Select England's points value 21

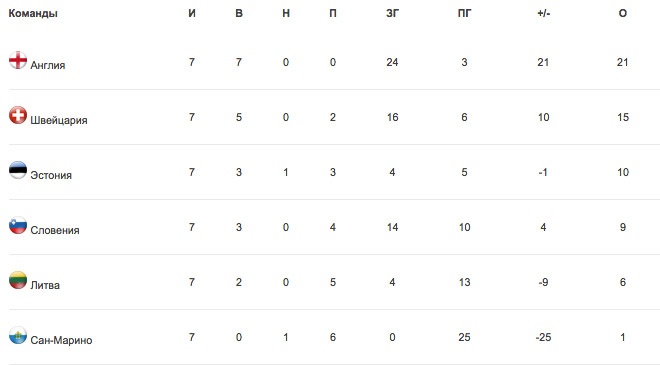tap(623, 62)
